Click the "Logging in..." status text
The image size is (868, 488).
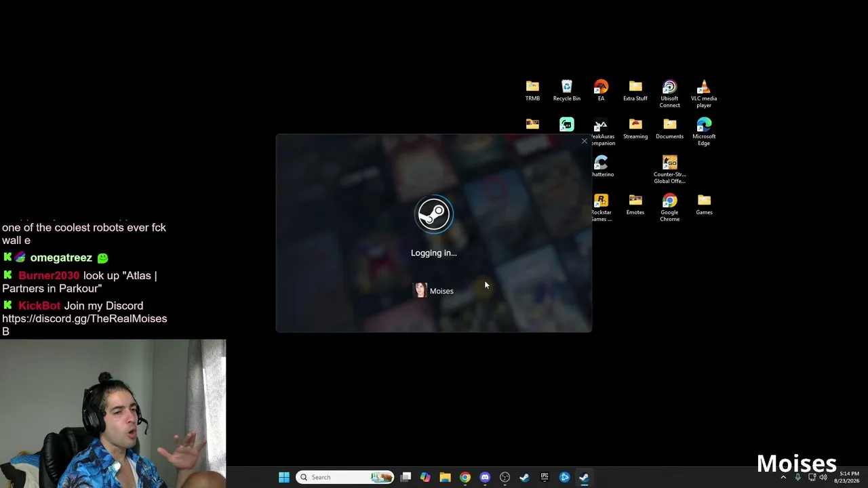434,253
